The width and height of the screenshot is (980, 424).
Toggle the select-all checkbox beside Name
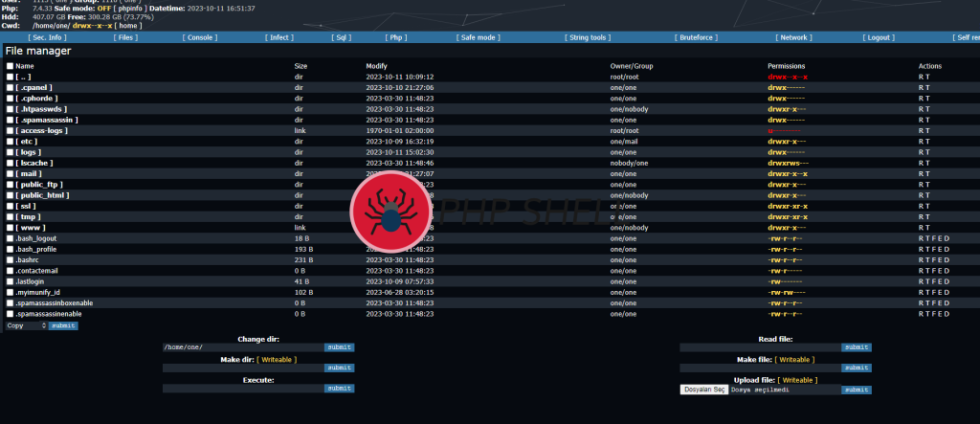11,66
